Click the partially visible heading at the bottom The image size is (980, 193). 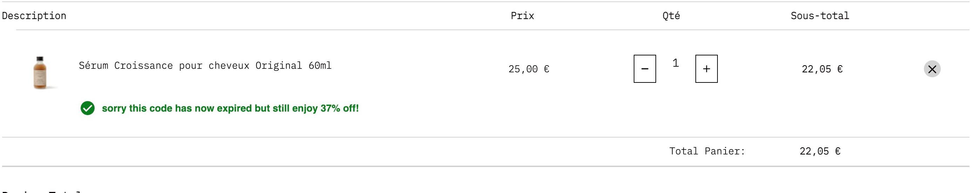42,191
